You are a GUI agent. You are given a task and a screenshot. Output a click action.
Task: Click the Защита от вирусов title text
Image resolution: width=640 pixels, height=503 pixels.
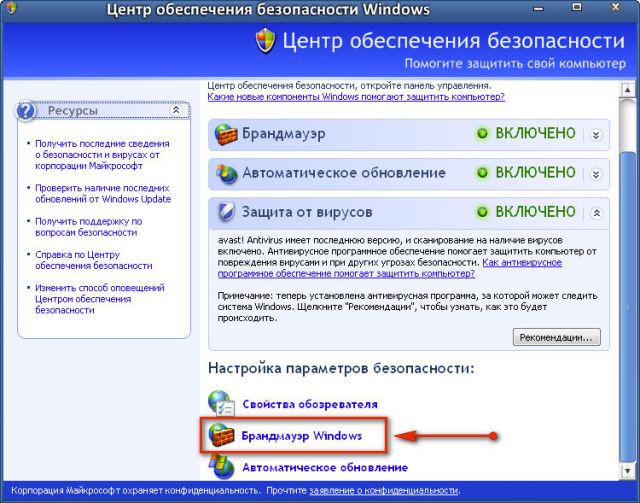click(307, 212)
